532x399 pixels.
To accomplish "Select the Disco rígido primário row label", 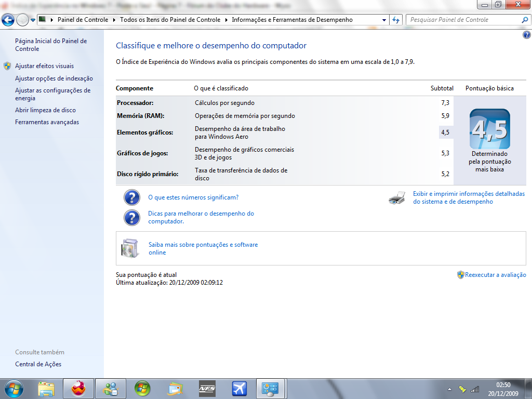I will click(x=148, y=174).
